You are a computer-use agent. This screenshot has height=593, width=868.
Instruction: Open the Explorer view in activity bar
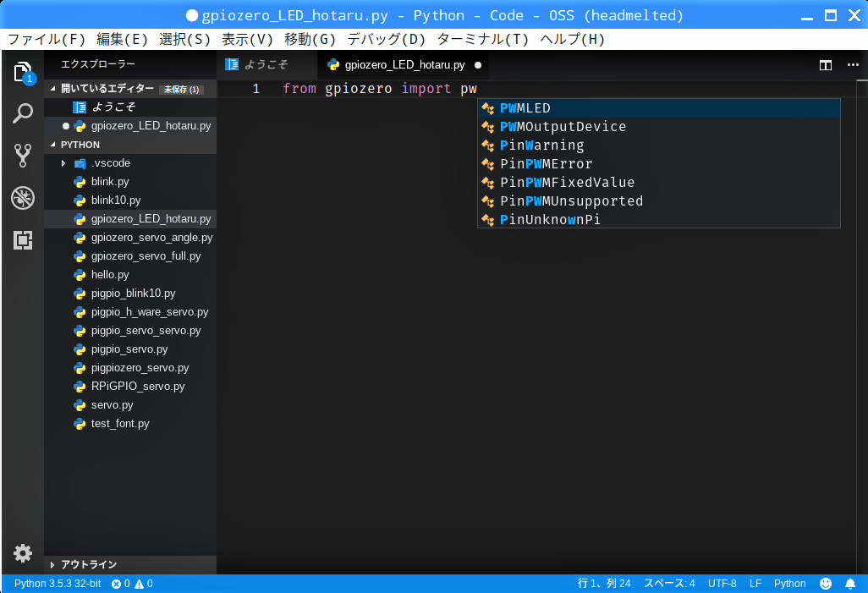23,73
